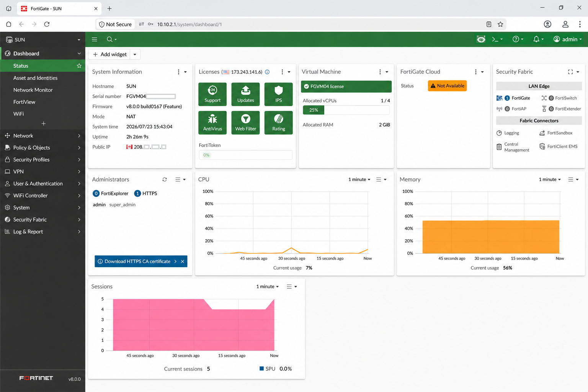This screenshot has height=392, width=588.
Task: Change the Memory 1 minute time range
Action: pyautogui.click(x=550, y=180)
